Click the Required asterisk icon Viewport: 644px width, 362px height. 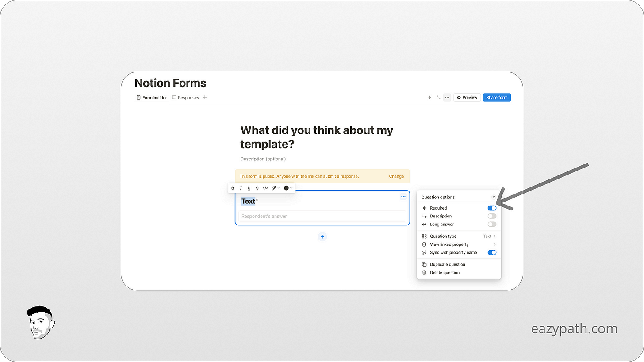tap(424, 208)
